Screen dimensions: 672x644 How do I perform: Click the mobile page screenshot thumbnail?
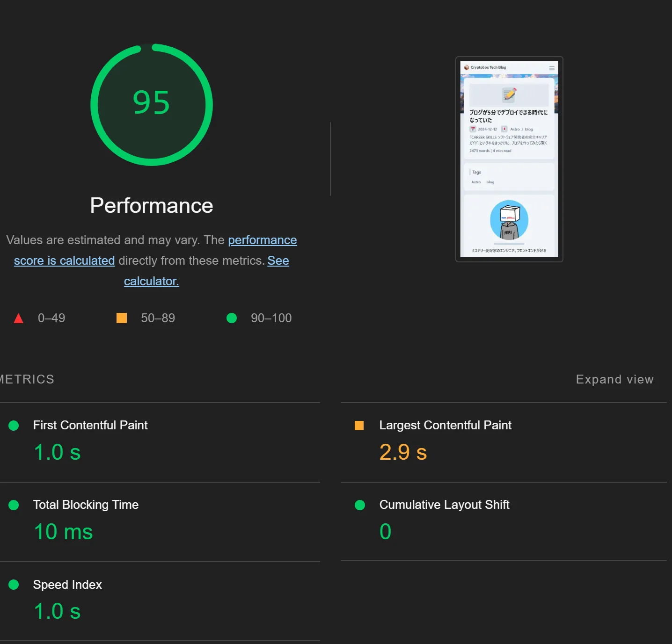point(509,159)
